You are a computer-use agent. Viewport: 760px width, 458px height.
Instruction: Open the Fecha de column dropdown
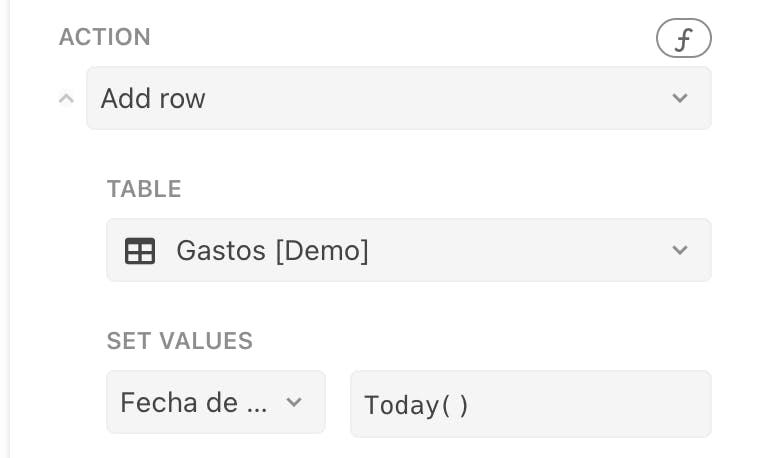[215, 402]
